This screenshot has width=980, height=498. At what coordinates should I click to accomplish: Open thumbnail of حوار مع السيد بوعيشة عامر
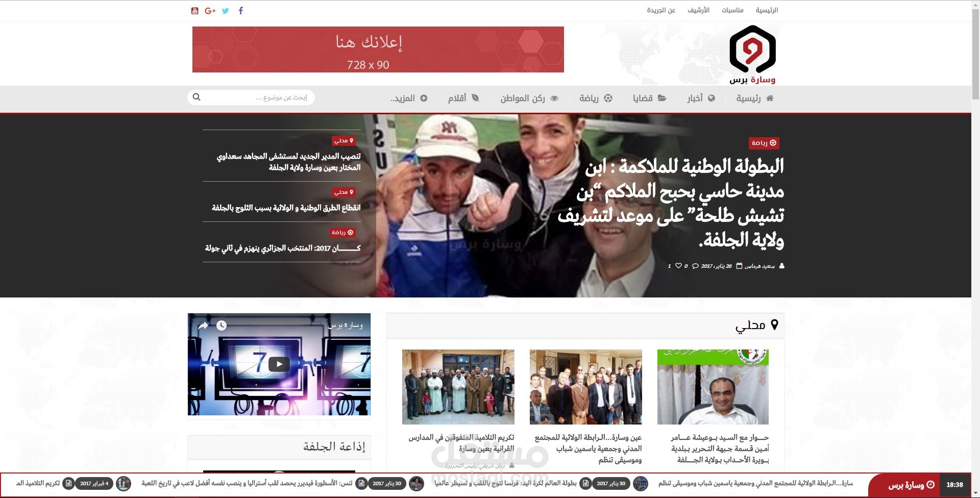713,387
